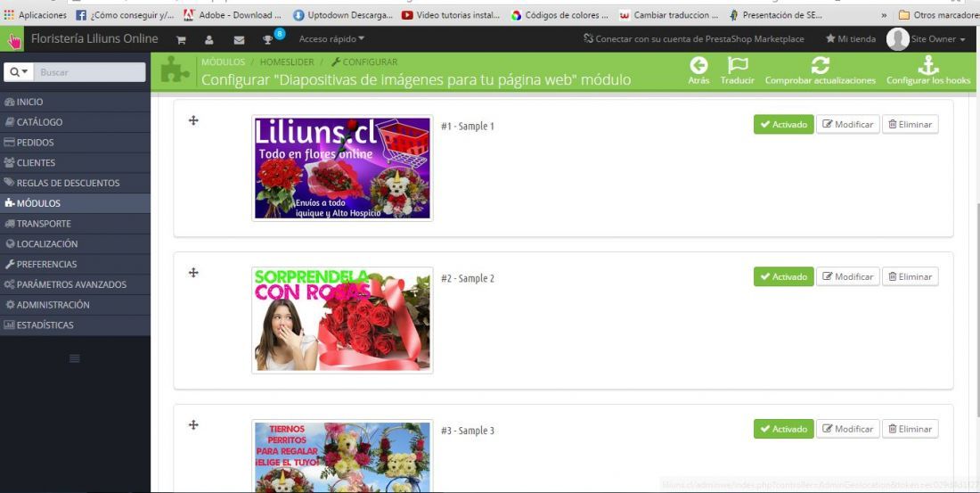Screen dimensions: 980x493
Task: Open Facebook bookmark ¿Cómo conseguir
Action: point(125,15)
